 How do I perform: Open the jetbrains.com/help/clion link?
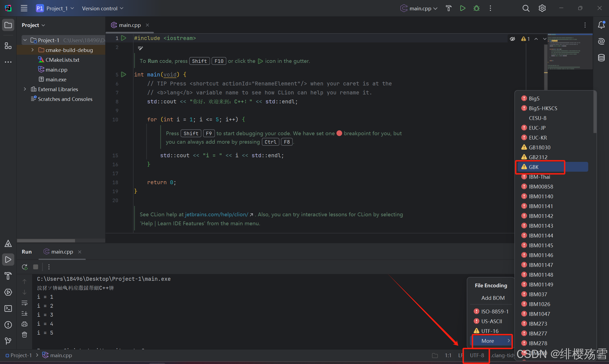coord(217,214)
